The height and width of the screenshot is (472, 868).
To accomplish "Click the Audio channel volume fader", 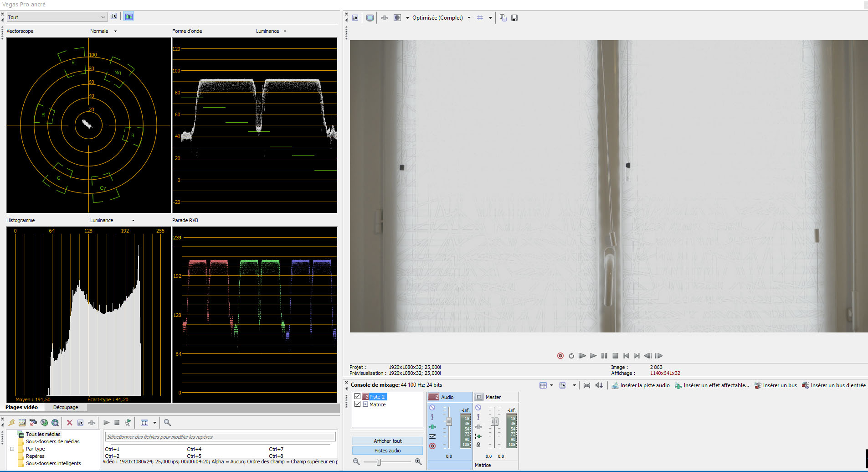I will pyautogui.click(x=449, y=422).
